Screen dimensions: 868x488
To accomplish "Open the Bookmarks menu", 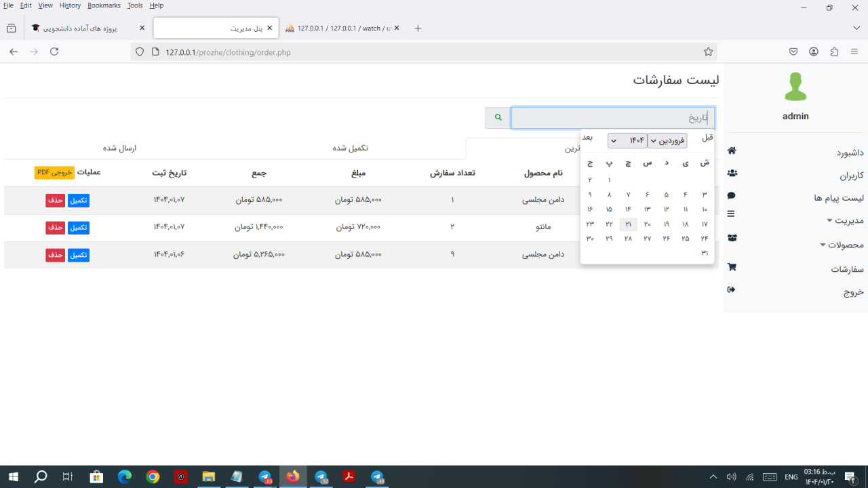I will (x=104, y=5).
